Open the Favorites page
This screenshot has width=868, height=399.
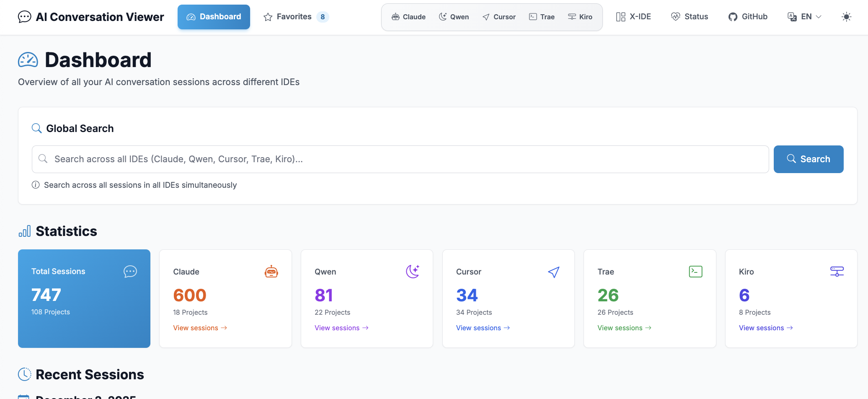click(296, 17)
